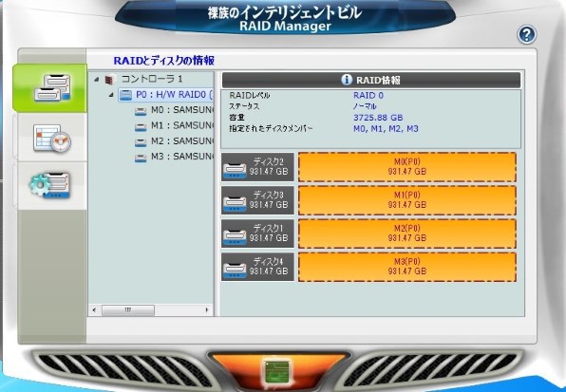
Task: Click the drive icon in ディスク2 block
Action: coord(235,170)
